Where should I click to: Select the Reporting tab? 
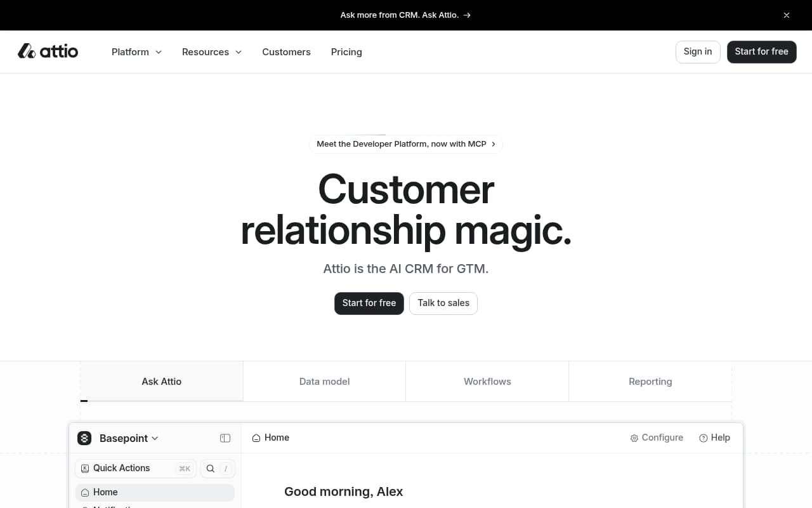[x=650, y=381]
